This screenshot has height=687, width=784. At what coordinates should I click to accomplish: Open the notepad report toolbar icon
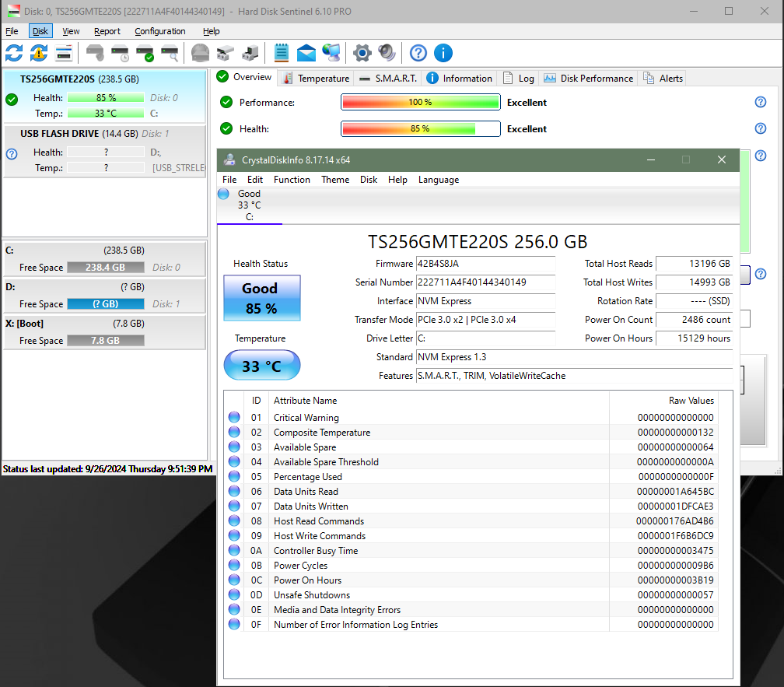281,53
